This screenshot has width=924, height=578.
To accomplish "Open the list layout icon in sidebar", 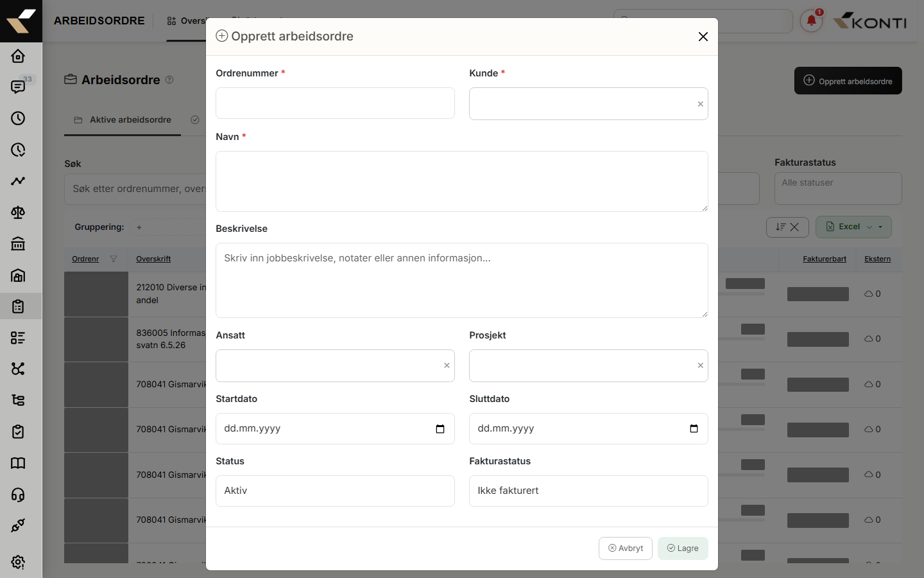I will [18, 338].
